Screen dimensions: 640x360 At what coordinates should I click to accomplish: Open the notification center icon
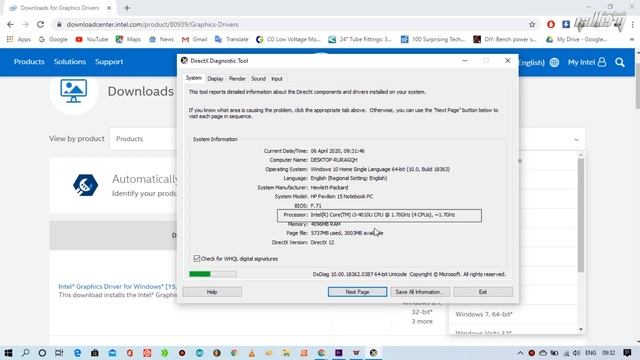pyautogui.click(x=627, y=353)
